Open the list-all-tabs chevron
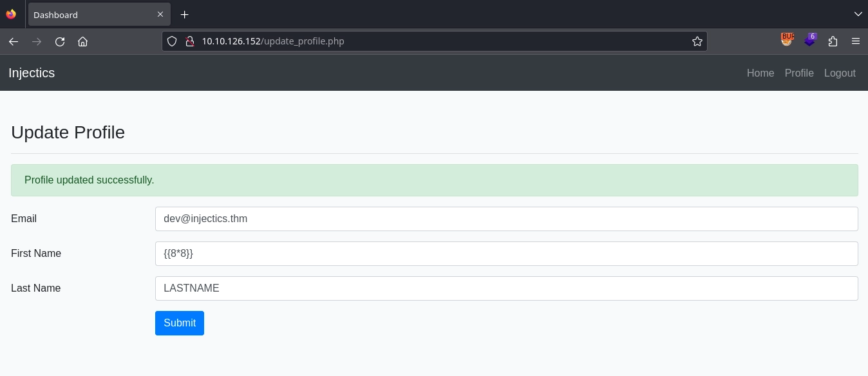 (x=858, y=14)
